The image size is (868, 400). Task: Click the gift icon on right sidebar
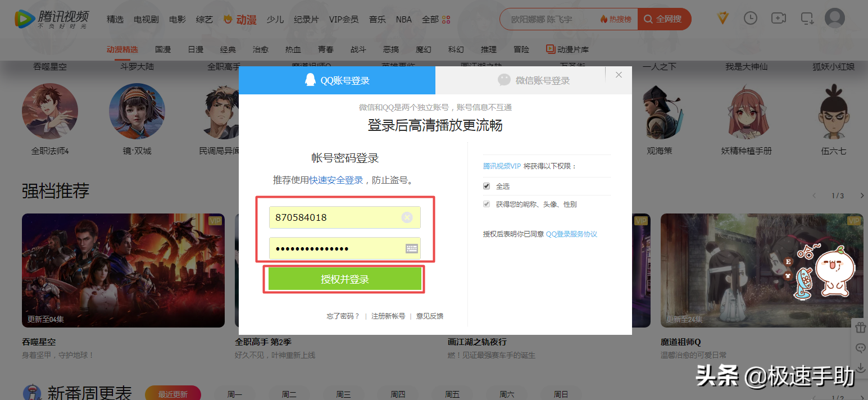860,328
